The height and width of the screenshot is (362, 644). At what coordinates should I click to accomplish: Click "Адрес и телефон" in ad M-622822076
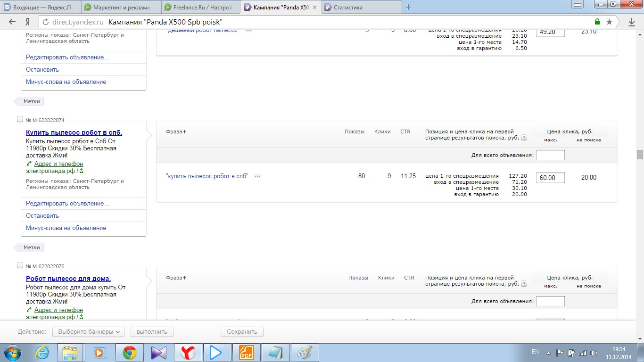coord(58,310)
